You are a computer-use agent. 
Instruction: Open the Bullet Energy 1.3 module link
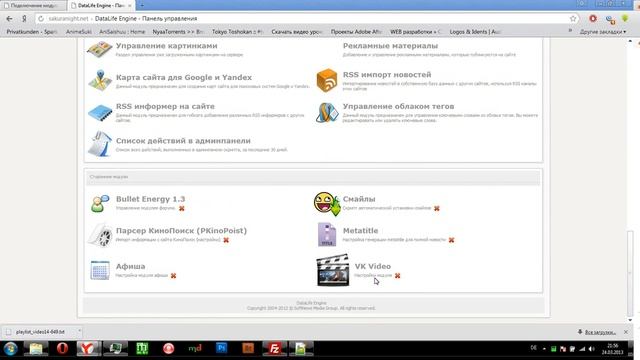coord(150,199)
